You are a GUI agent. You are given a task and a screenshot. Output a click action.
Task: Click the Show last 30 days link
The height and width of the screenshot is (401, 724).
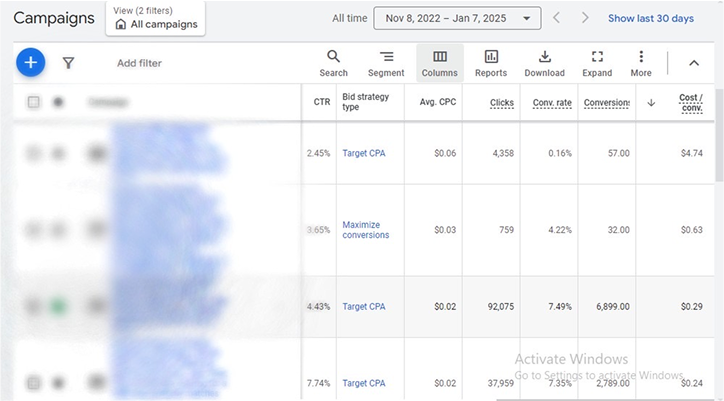[x=650, y=18]
